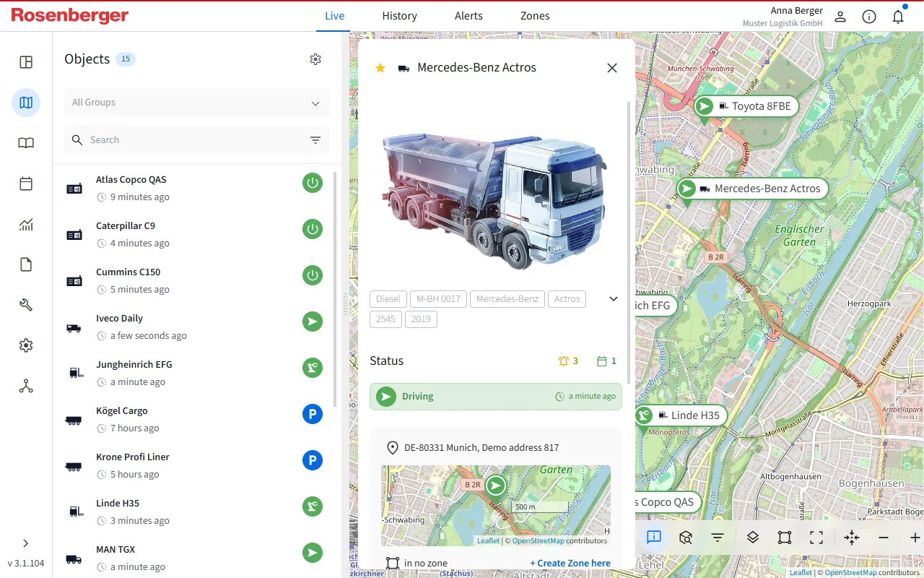Click Linde H35 working status icon
This screenshot has height=578, width=924.
click(313, 506)
